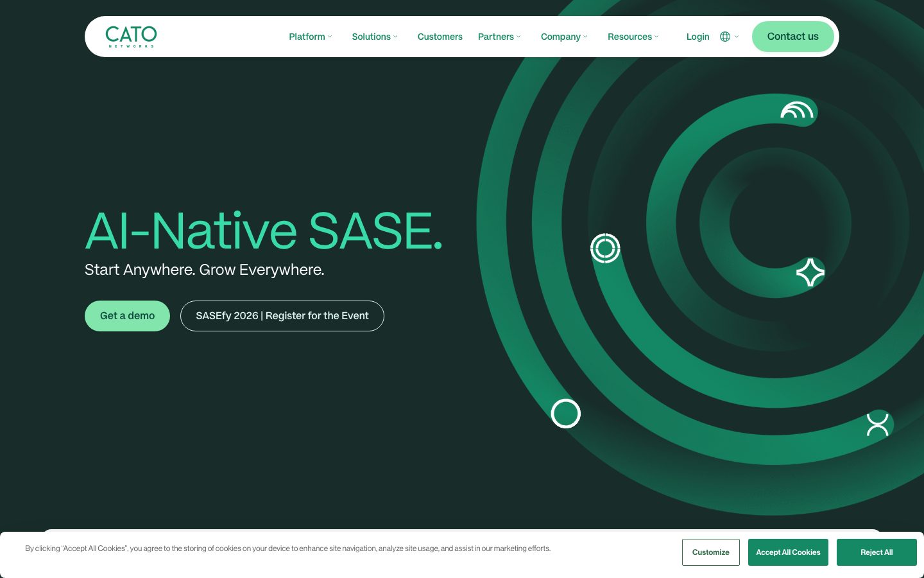Viewport: 924px width, 578px height.
Task: Open the Solutions navigation menu
Action: pos(371,37)
